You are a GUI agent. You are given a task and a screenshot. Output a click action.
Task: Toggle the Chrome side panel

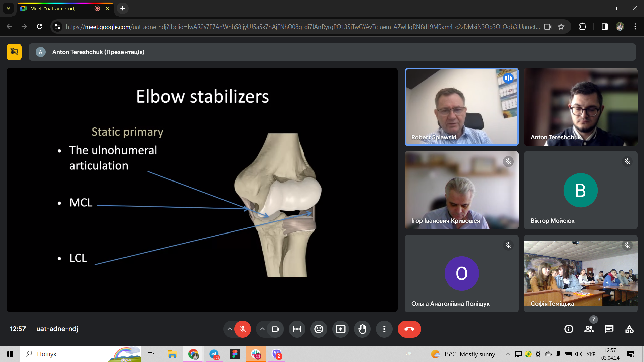click(x=605, y=27)
